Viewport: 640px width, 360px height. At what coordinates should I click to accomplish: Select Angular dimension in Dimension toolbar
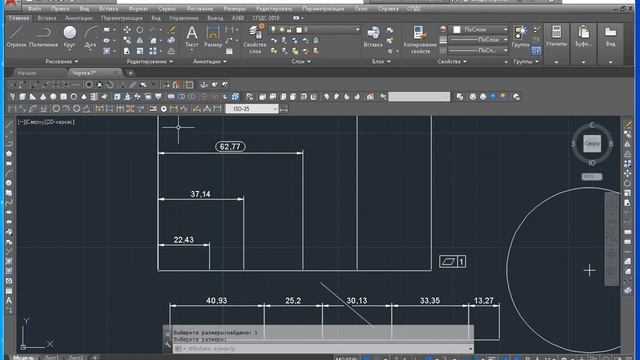(87, 109)
